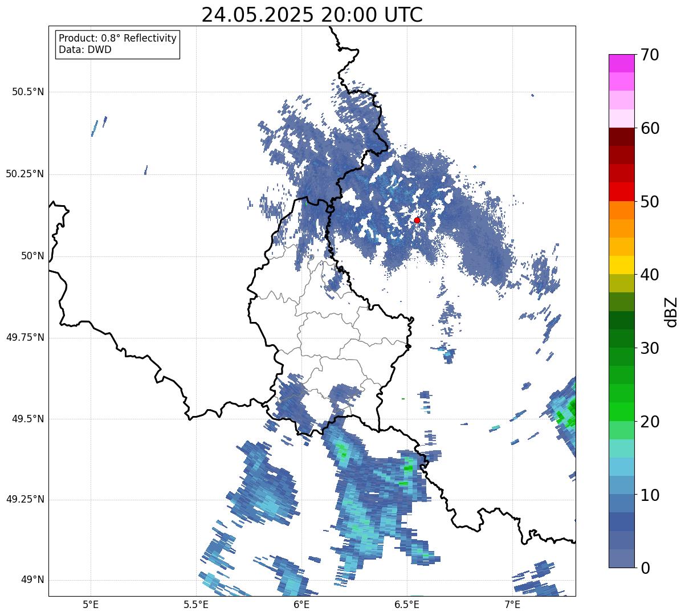Click the vertical dBZ colorbar axis label
Image resolution: width=685 pixels, height=616 pixels.
(671, 312)
